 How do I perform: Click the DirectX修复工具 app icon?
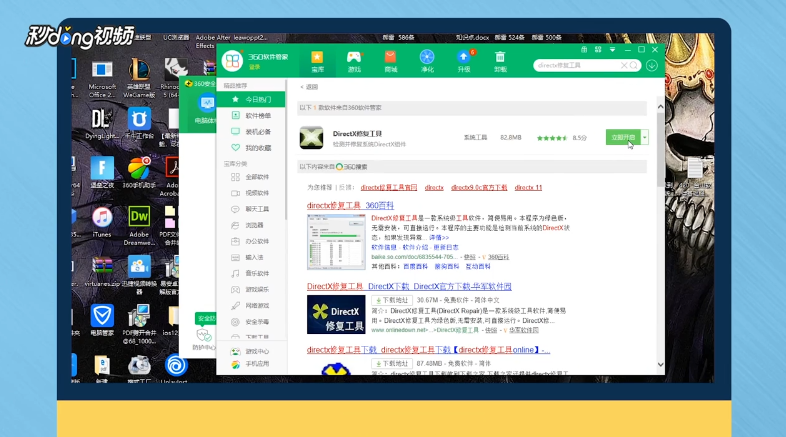click(x=311, y=138)
